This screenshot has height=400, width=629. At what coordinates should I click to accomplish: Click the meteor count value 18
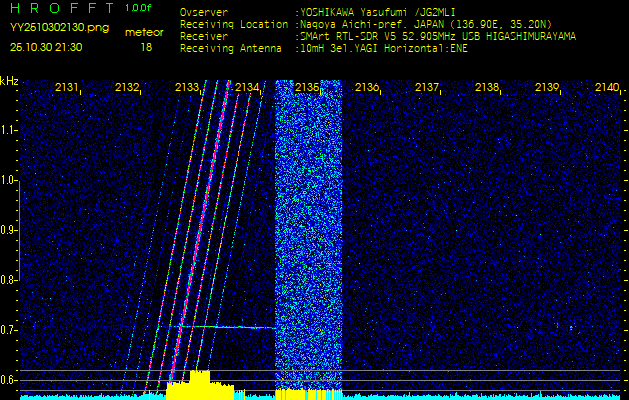146,47
